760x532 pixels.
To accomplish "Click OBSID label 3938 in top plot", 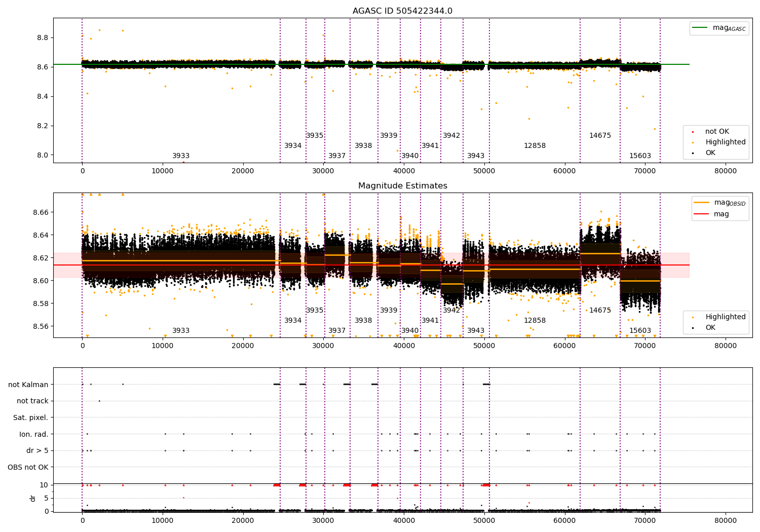I will tap(363, 146).
